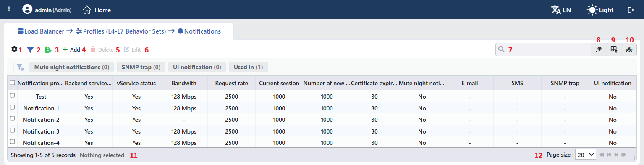The width and height of the screenshot is (644, 165).
Task: Click the admin user avatar icon
Action: 27,9
